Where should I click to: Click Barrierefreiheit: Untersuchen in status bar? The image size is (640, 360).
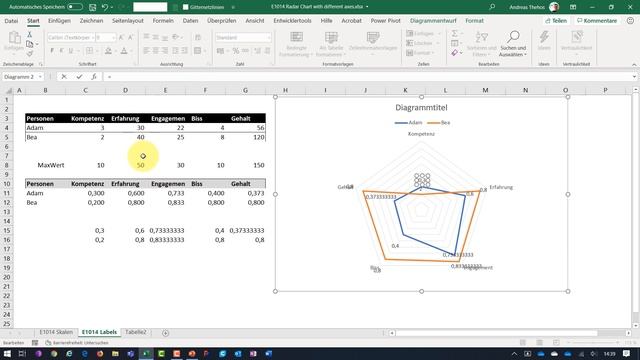pos(77,343)
